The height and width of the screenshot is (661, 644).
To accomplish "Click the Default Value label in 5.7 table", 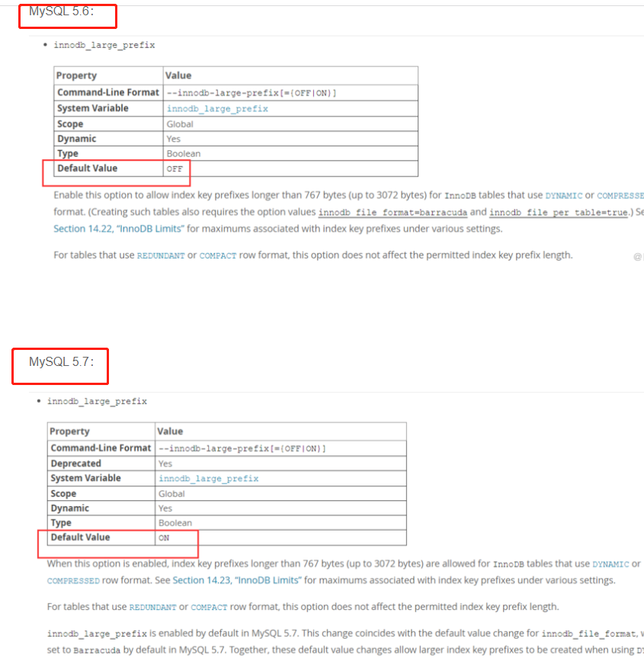I will pyautogui.click(x=80, y=537).
